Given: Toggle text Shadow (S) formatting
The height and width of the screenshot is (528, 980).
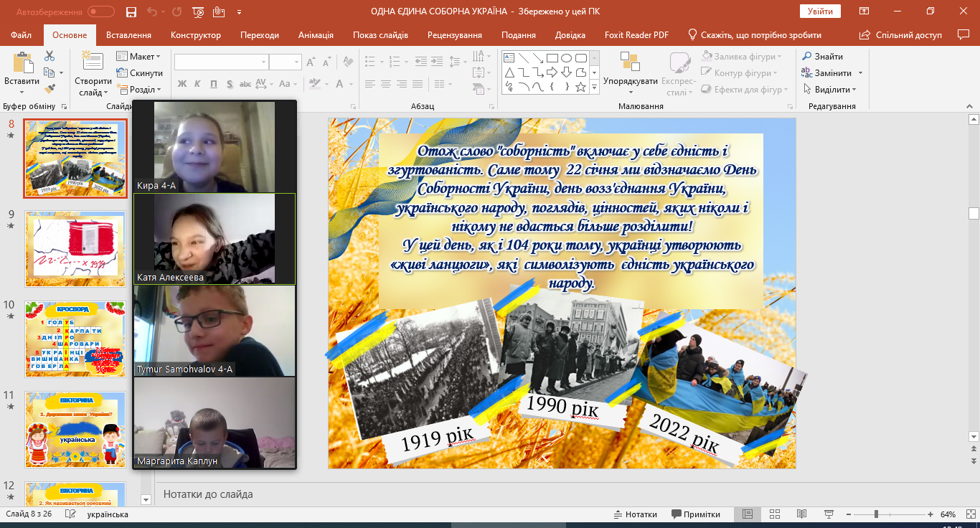Looking at the screenshot, I should point(229,84).
